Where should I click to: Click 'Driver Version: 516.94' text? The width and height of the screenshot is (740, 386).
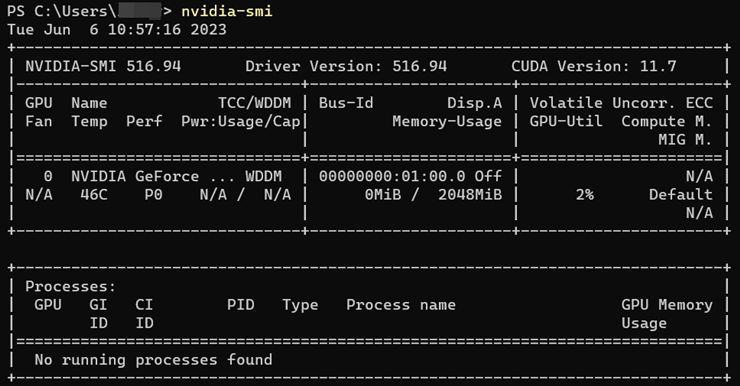(346, 66)
